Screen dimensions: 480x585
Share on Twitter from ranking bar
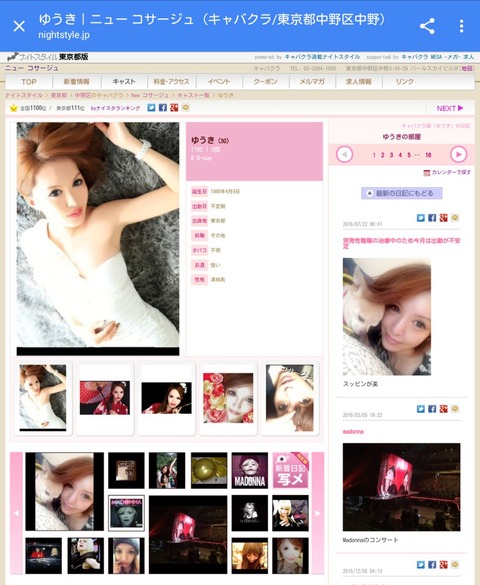coord(151,107)
